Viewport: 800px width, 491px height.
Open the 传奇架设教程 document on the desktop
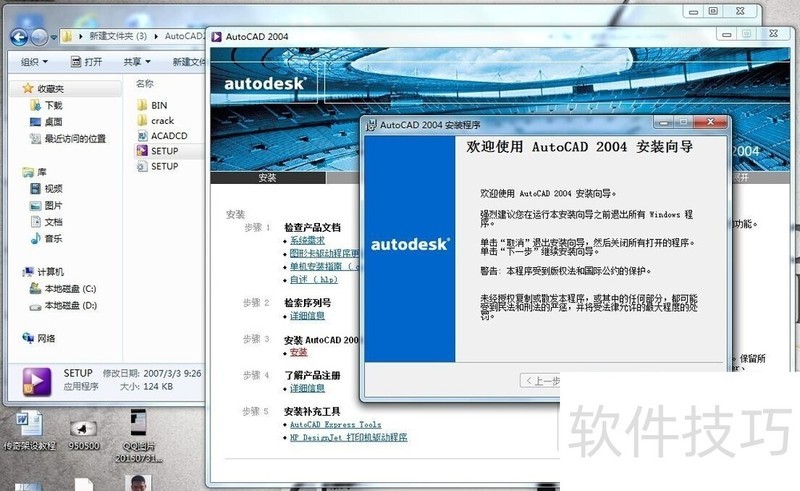29,429
